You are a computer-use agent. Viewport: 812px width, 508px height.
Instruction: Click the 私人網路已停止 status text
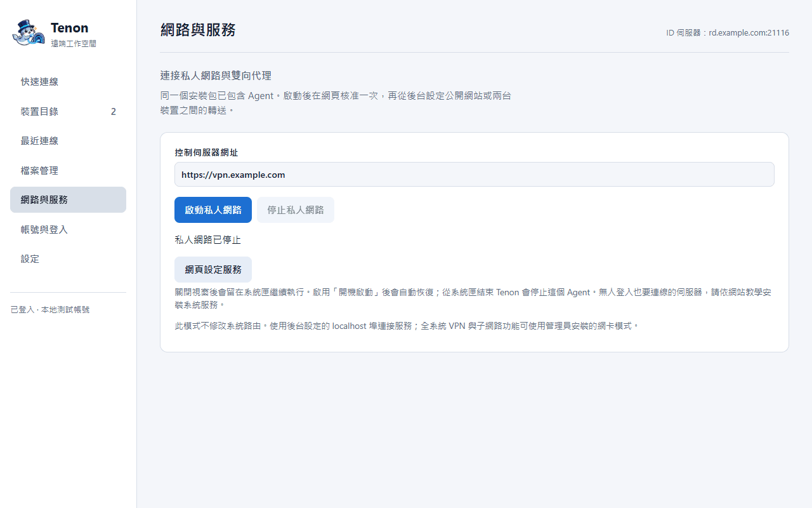pyautogui.click(x=208, y=240)
